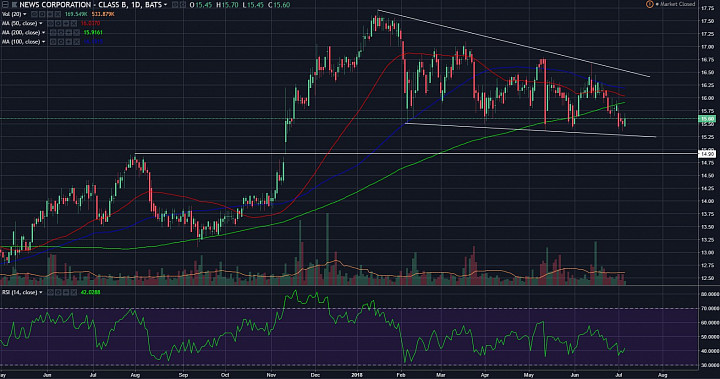Click the green MA 200 value 15.9161
The image size is (720, 379).
click(x=93, y=33)
